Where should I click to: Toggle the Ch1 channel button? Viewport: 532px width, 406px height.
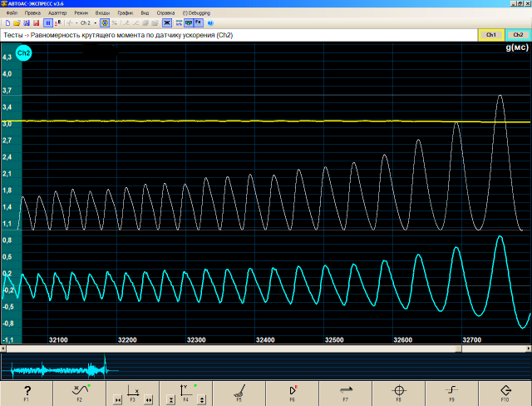[x=490, y=35]
